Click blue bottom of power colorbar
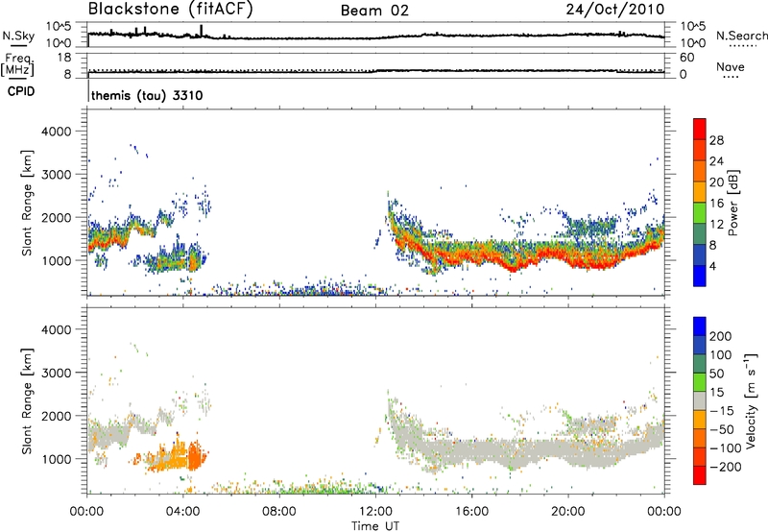768x532 pixels. tap(700, 277)
